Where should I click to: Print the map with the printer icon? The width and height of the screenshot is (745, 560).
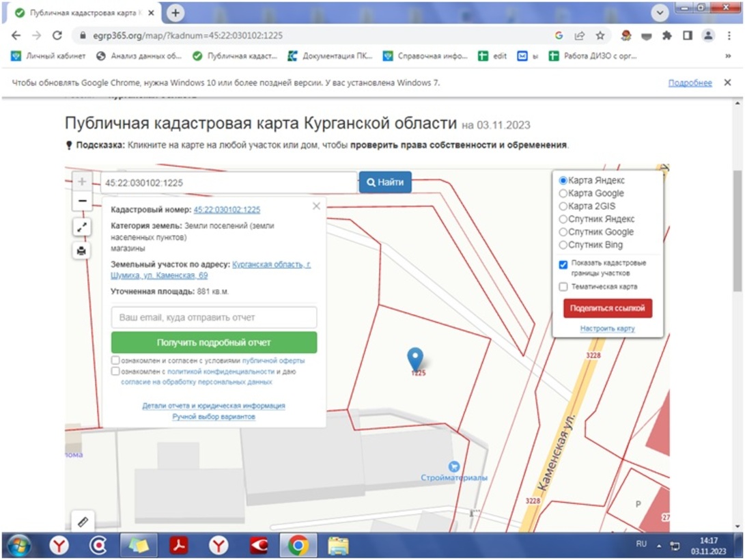[82, 251]
